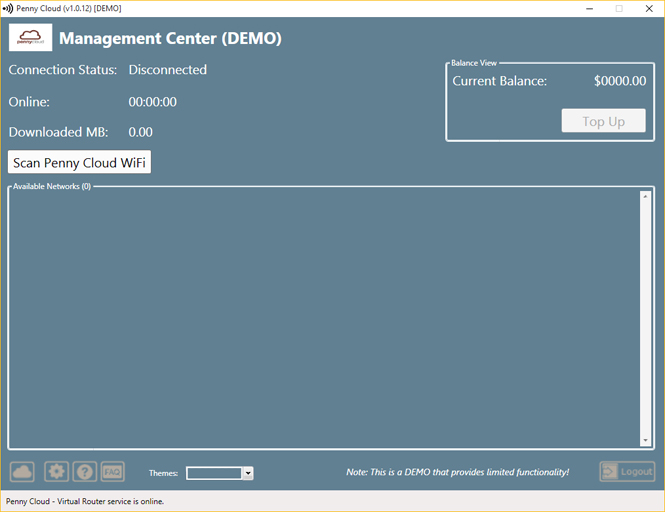Click the '0.00' downloaded MB value
665x512 pixels.
[x=140, y=132]
